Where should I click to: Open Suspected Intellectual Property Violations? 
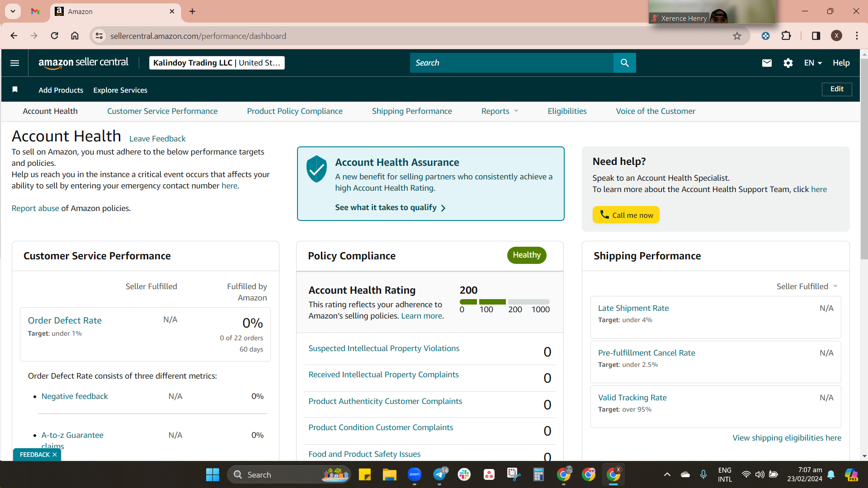384,348
